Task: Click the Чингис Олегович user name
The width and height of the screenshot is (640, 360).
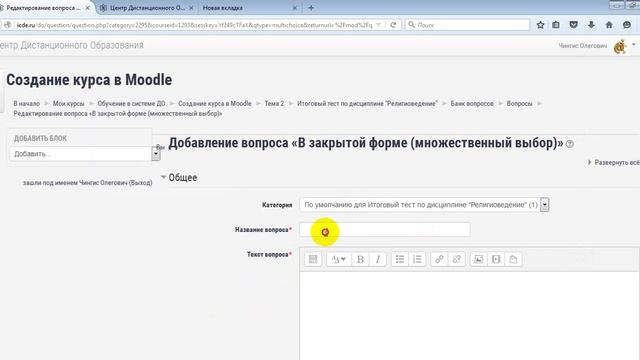Action: (583, 46)
